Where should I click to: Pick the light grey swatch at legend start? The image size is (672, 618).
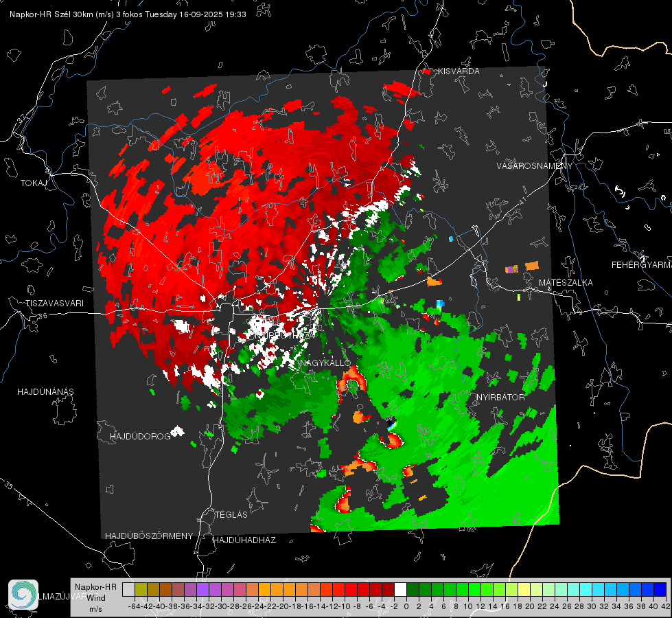[x=128, y=589]
